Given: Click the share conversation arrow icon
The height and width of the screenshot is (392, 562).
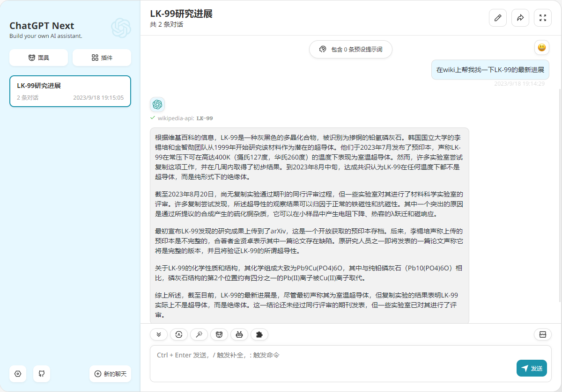Looking at the screenshot, I should [520, 18].
